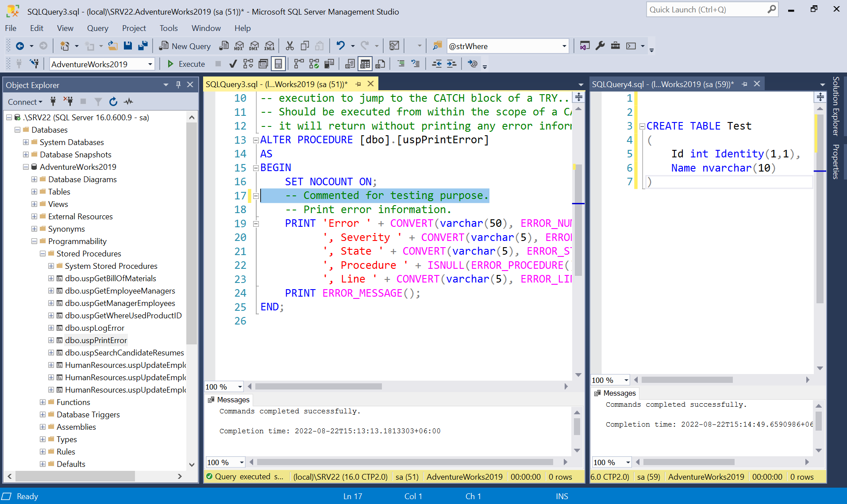
Task: Refresh the Object Explorer tree
Action: coord(113,102)
